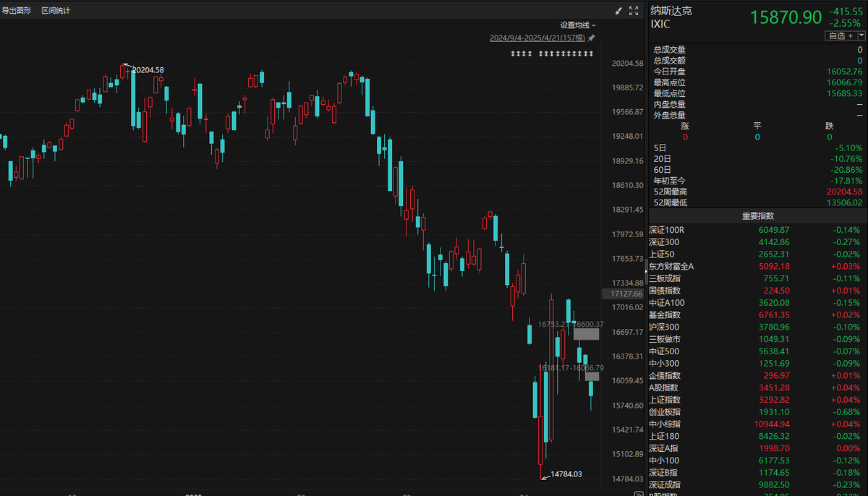
Task: Click the 14784.03 low-point label on chart
Action: pos(566,474)
